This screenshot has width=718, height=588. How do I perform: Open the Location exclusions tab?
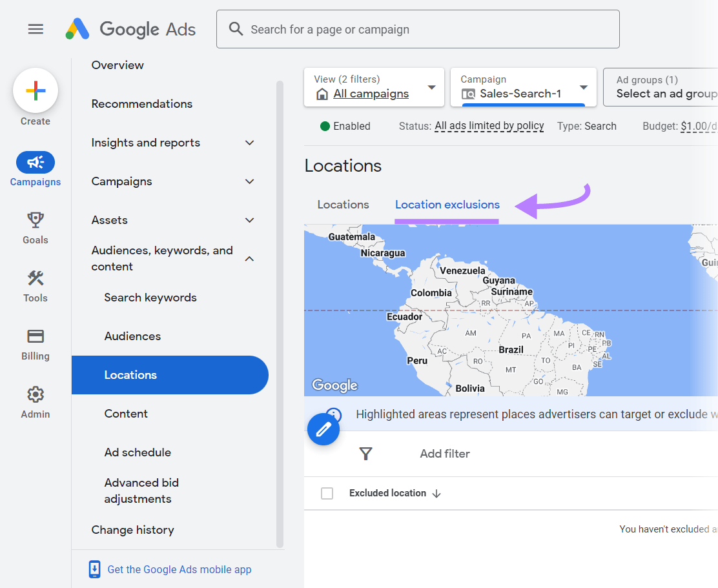[447, 205]
